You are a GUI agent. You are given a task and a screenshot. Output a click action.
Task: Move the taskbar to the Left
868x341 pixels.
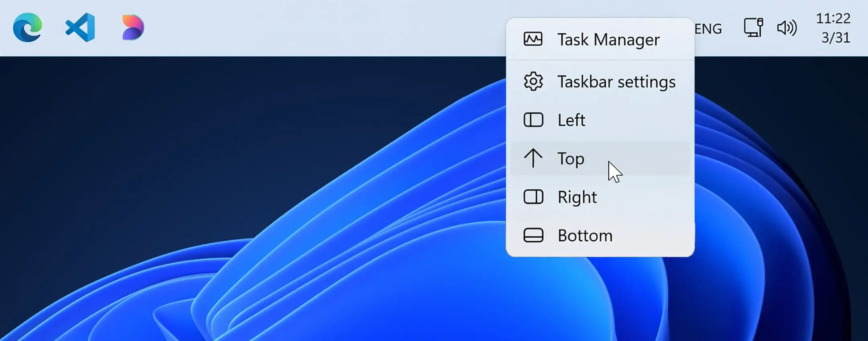pos(600,120)
